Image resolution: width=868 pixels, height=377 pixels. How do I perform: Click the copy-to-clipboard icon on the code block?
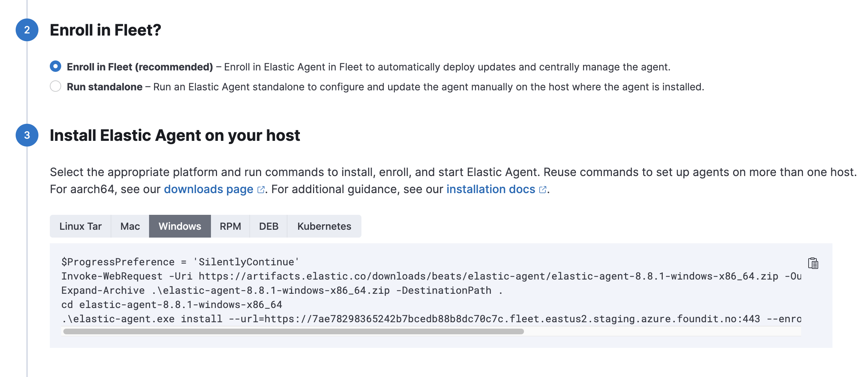click(x=814, y=264)
